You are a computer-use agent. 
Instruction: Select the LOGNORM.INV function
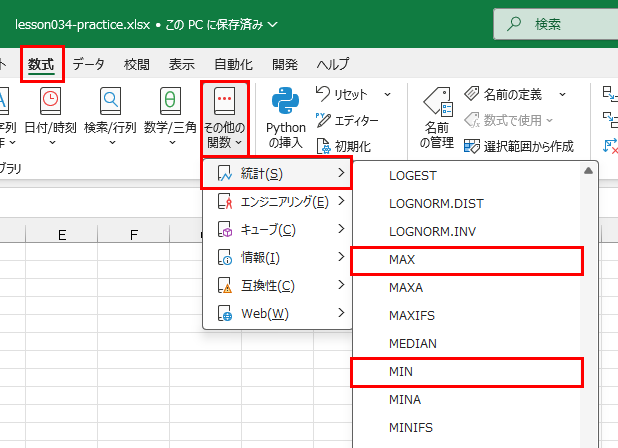(467, 231)
